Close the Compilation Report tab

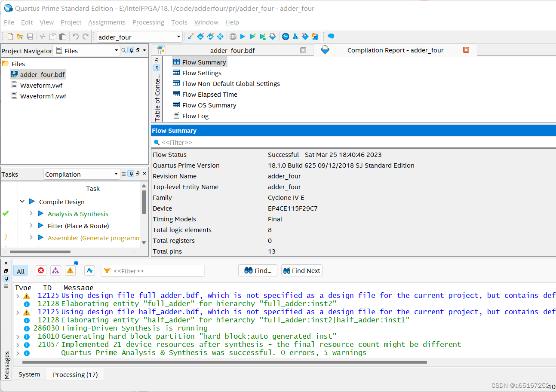(x=466, y=50)
